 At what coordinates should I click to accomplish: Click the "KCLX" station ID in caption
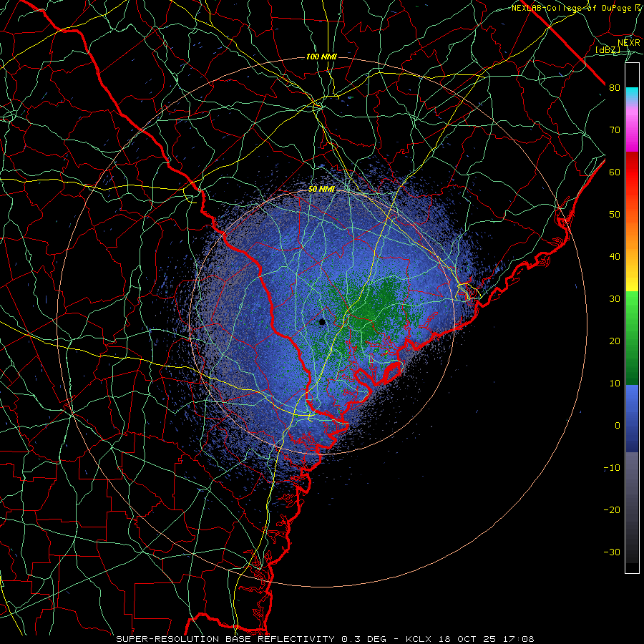coord(419,639)
